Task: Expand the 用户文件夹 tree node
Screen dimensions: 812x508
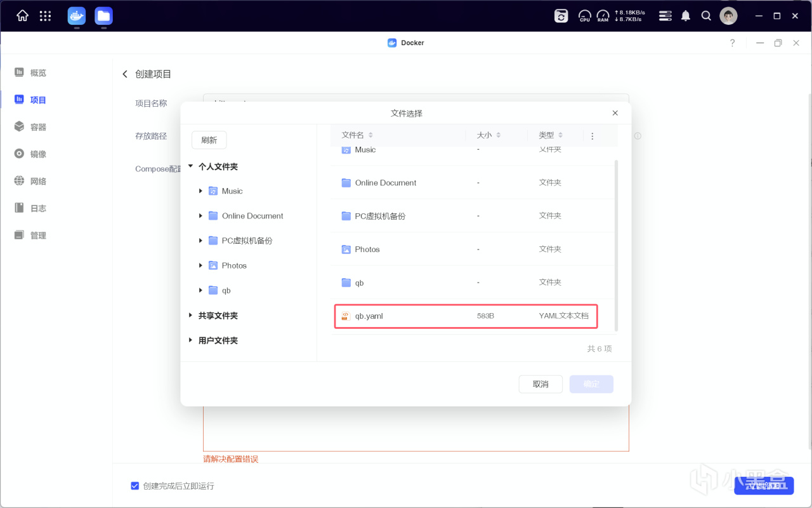Action: click(190, 340)
